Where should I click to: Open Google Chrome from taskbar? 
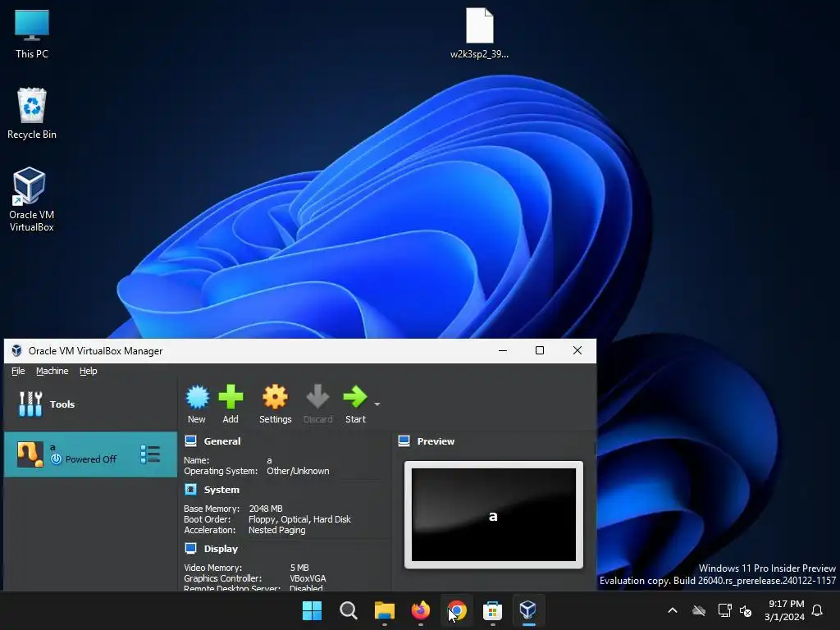pyautogui.click(x=456, y=610)
